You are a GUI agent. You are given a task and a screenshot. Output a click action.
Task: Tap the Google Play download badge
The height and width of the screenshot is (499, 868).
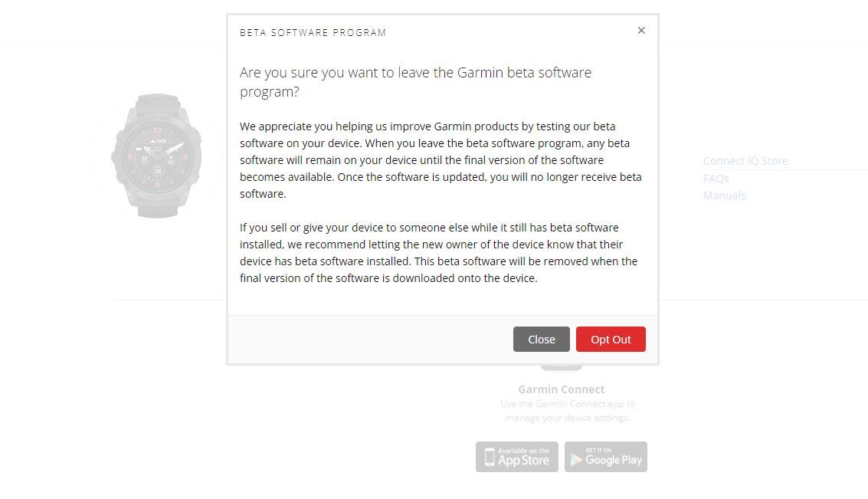click(606, 457)
